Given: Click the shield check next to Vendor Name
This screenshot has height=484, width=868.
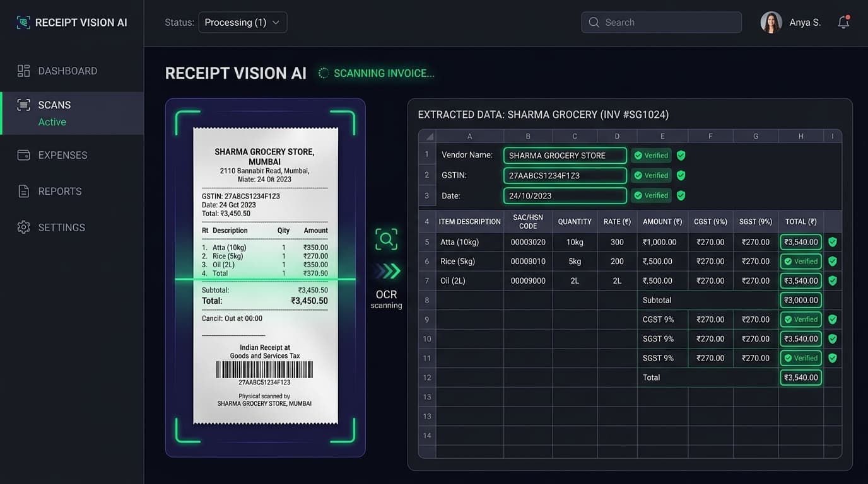Looking at the screenshot, I should point(681,156).
